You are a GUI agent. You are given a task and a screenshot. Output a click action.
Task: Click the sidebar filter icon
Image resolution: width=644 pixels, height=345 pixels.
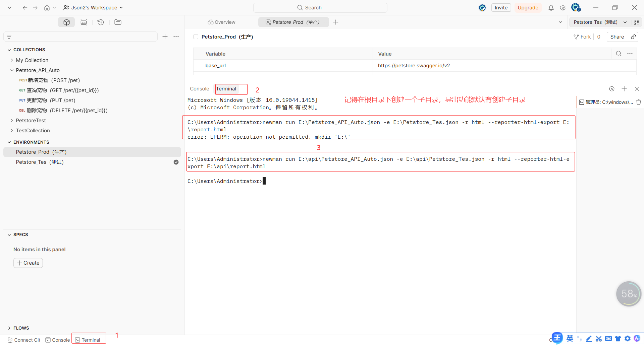click(9, 37)
